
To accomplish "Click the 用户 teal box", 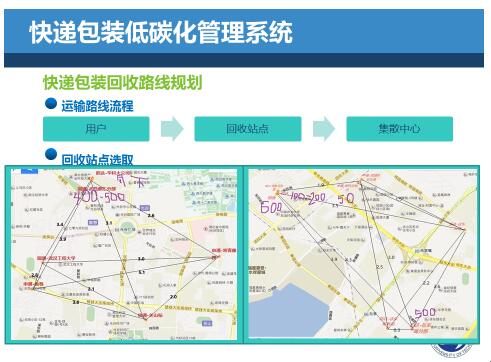I will point(96,129).
